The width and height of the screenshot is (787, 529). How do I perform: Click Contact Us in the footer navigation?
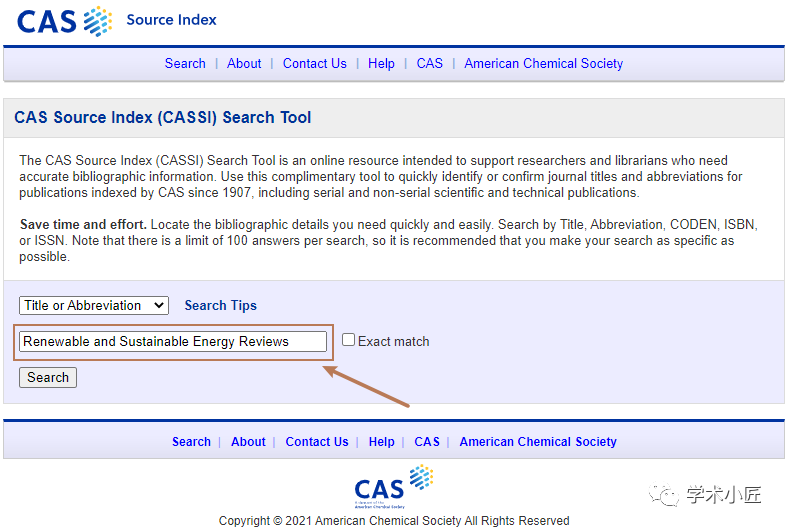(x=317, y=442)
